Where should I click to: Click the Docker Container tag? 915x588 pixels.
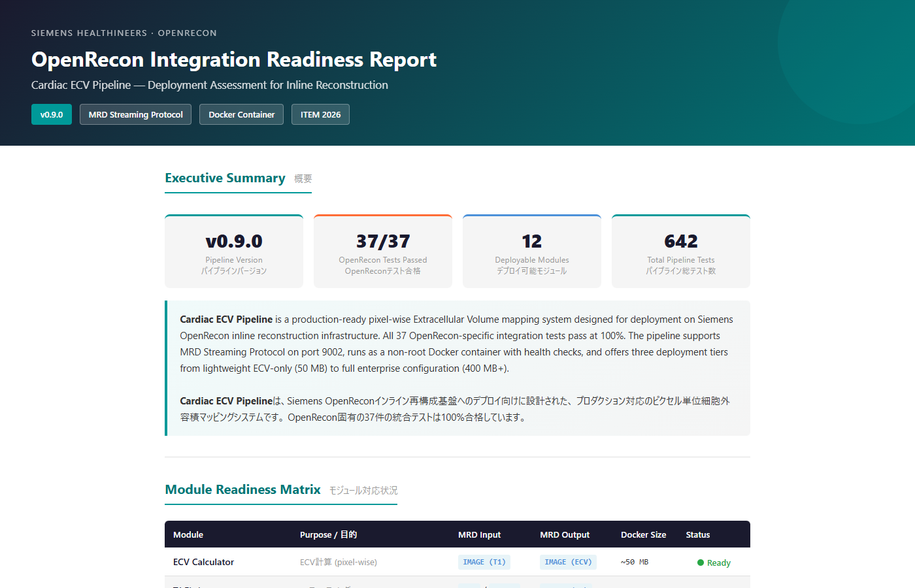pos(241,114)
